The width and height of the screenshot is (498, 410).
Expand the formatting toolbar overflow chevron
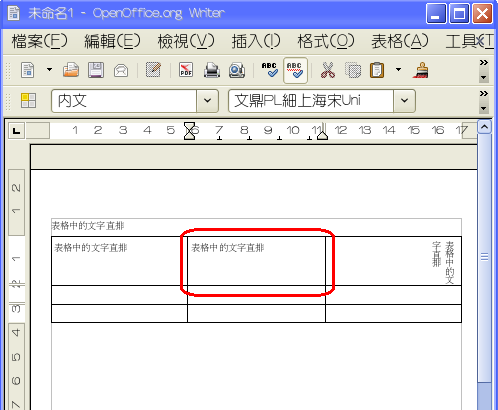click(x=484, y=94)
